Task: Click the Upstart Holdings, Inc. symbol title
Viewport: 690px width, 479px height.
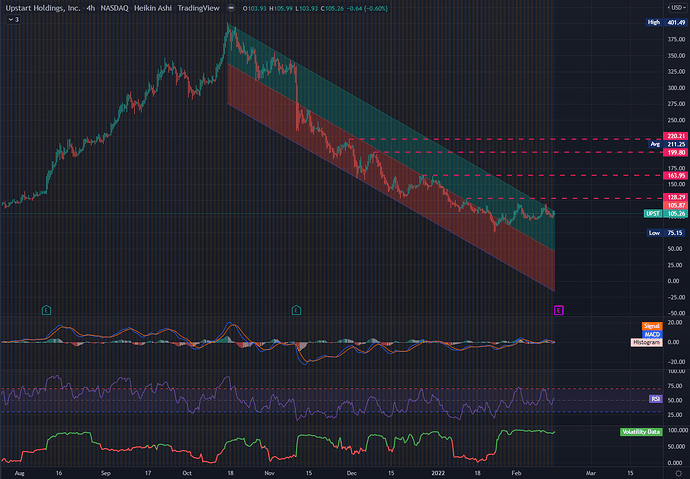Action: [x=43, y=8]
